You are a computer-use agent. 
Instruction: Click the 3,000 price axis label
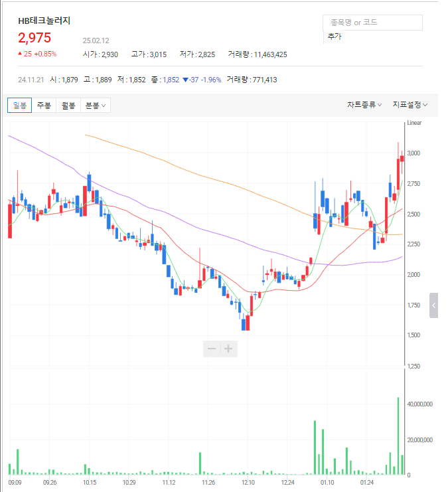tap(413, 153)
